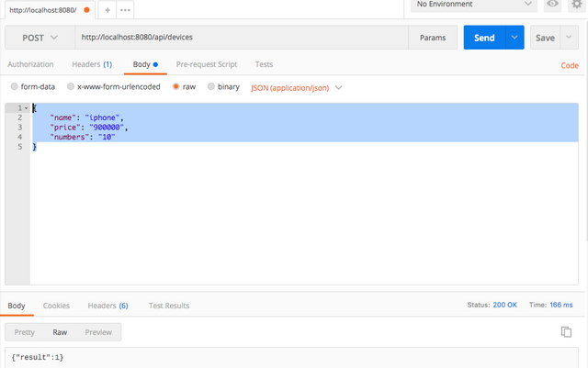
Task: Click the 200 OK status value
Action: tap(504, 305)
